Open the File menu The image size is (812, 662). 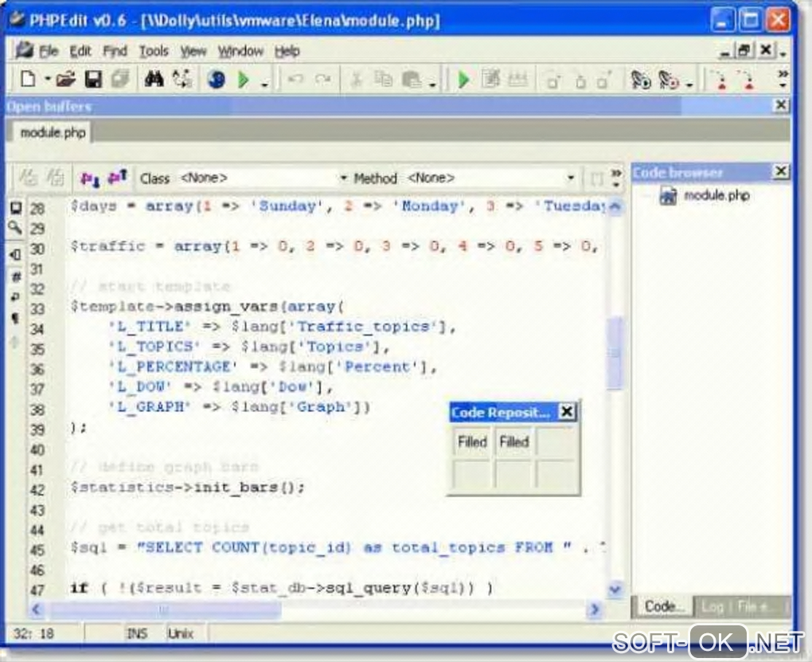pos(49,51)
